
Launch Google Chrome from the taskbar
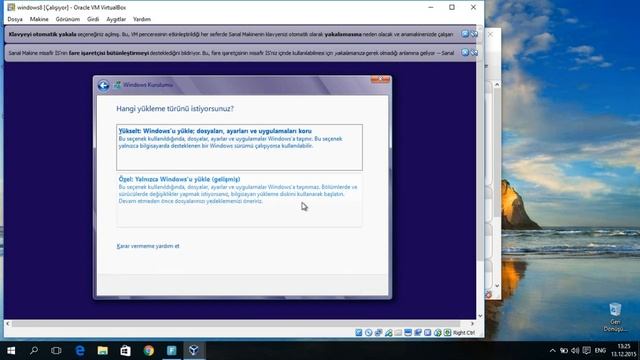(x=149, y=350)
